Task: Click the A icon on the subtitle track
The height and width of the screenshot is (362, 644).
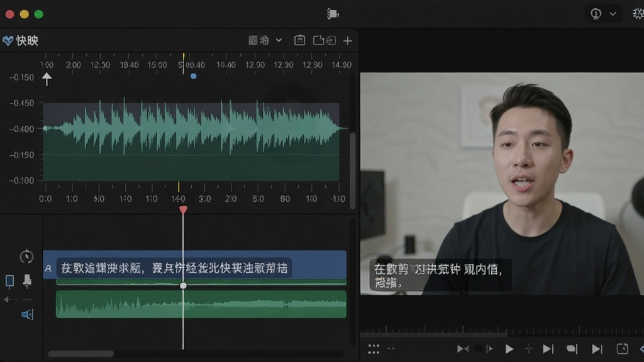Action: pos(48,268)
